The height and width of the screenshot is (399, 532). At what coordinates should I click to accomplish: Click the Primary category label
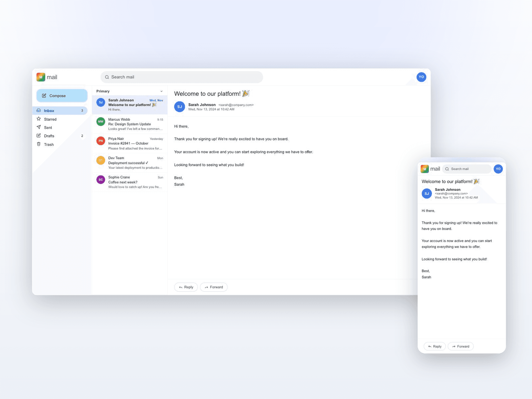coord(103,91)
